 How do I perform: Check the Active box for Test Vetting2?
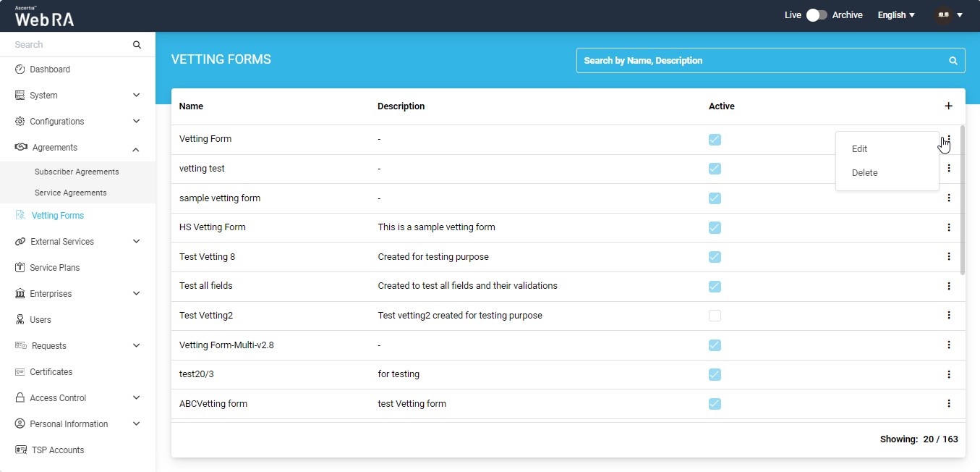point(715,316)
